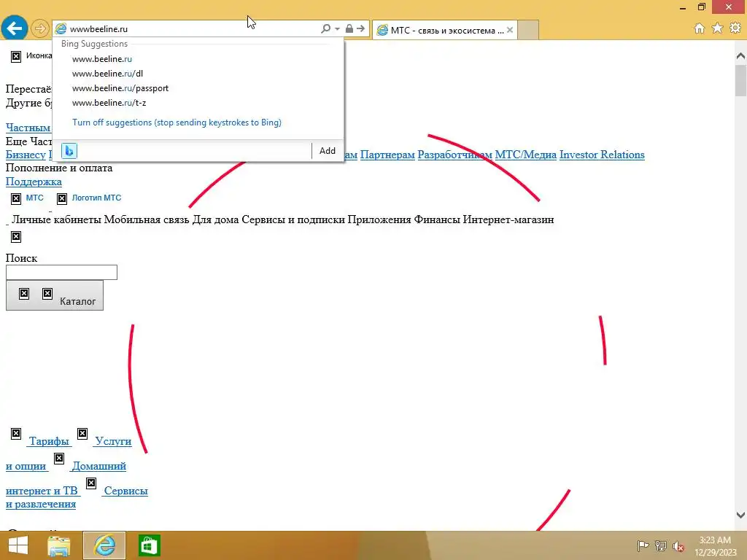Screen dimensions: 747x560
Task: Click Пополнение и оплата text
Action: (59, 168)
